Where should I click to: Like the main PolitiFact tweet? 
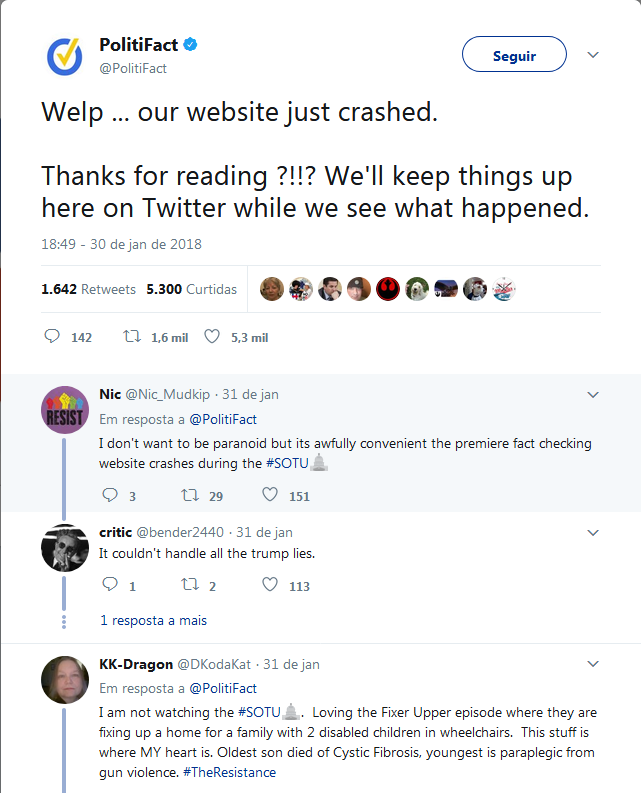(x=212, y=336)
